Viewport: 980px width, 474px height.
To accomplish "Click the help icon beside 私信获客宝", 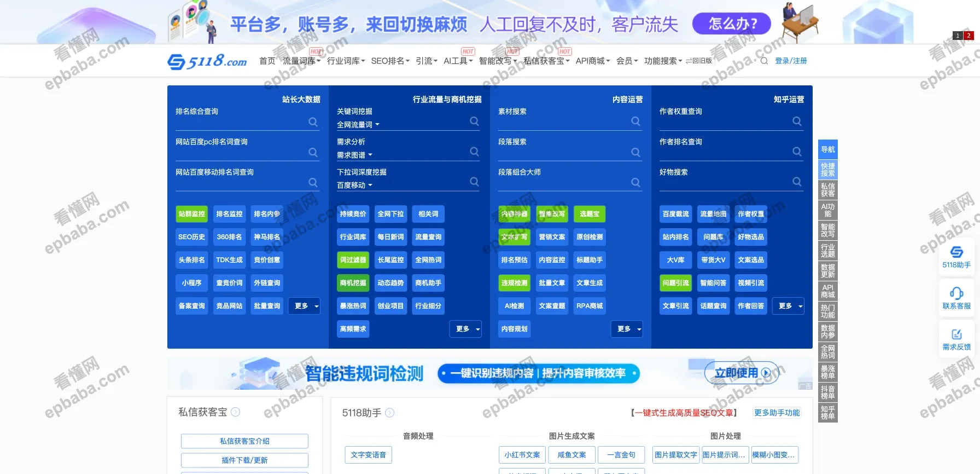I will pos(235,412).
